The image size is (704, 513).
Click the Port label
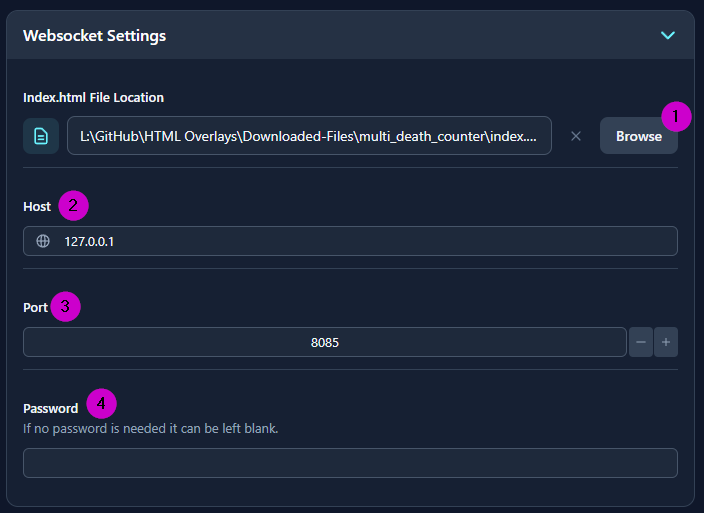pos(35,307)
